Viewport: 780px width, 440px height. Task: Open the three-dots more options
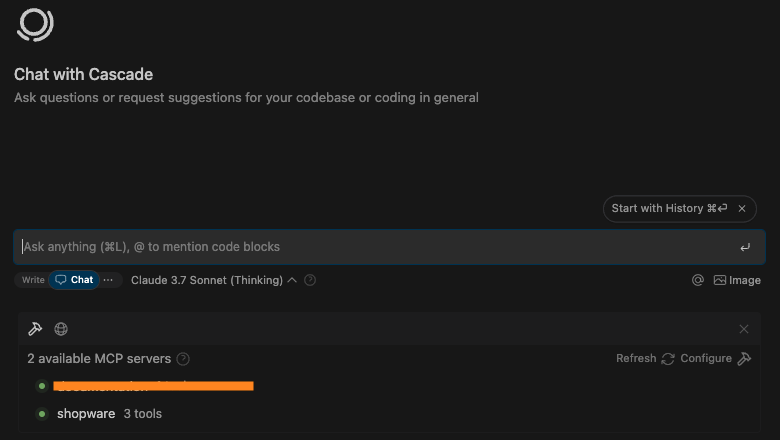click(108, 280)
